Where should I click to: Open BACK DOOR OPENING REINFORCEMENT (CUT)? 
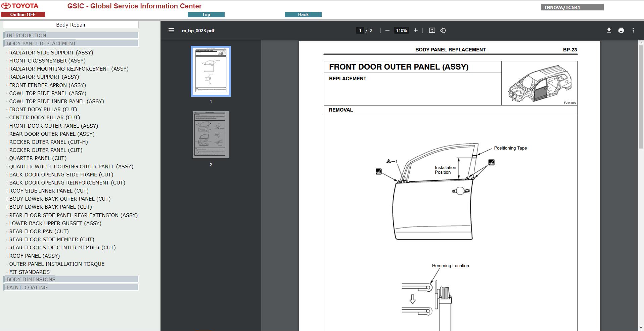(x=67, y=182)
